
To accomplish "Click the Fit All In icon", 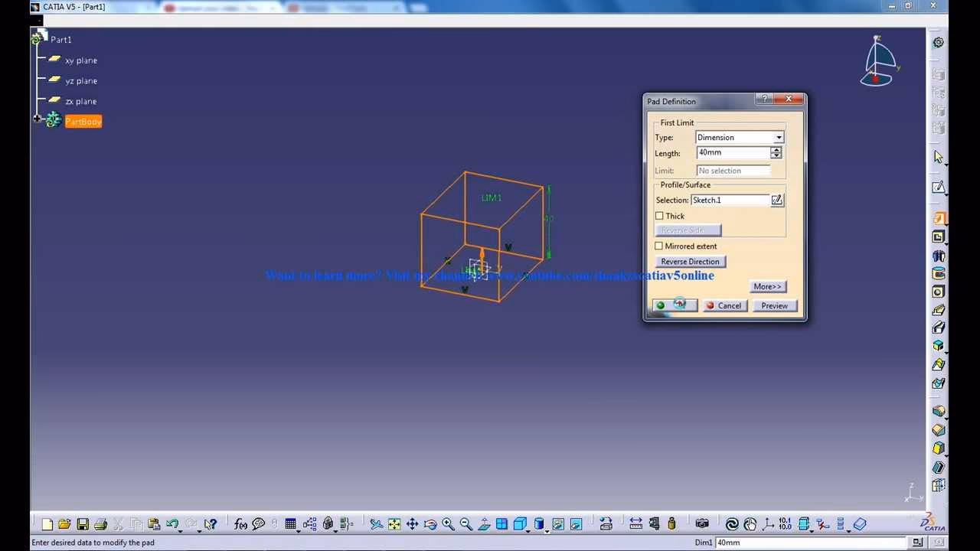I will pos(394,525).
